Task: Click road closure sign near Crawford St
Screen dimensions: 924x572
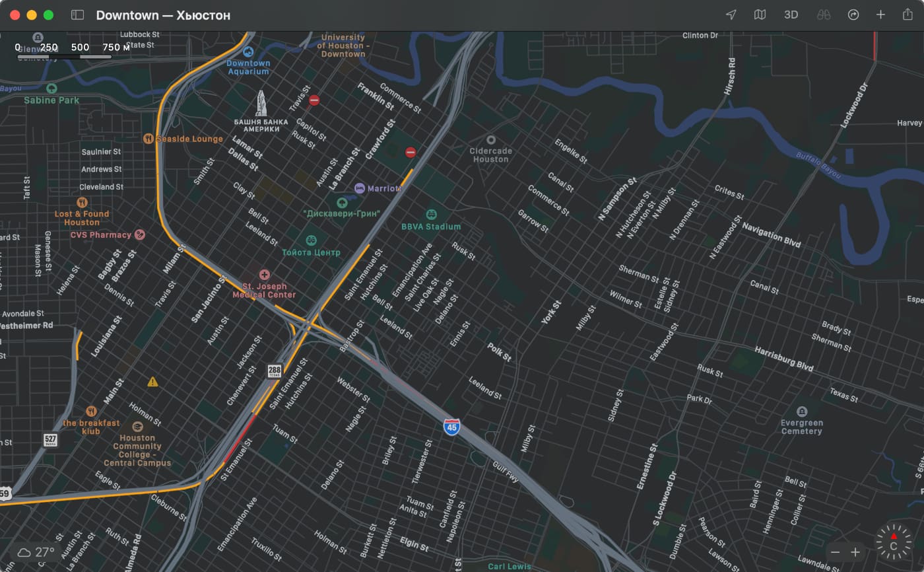Action: 411,153
